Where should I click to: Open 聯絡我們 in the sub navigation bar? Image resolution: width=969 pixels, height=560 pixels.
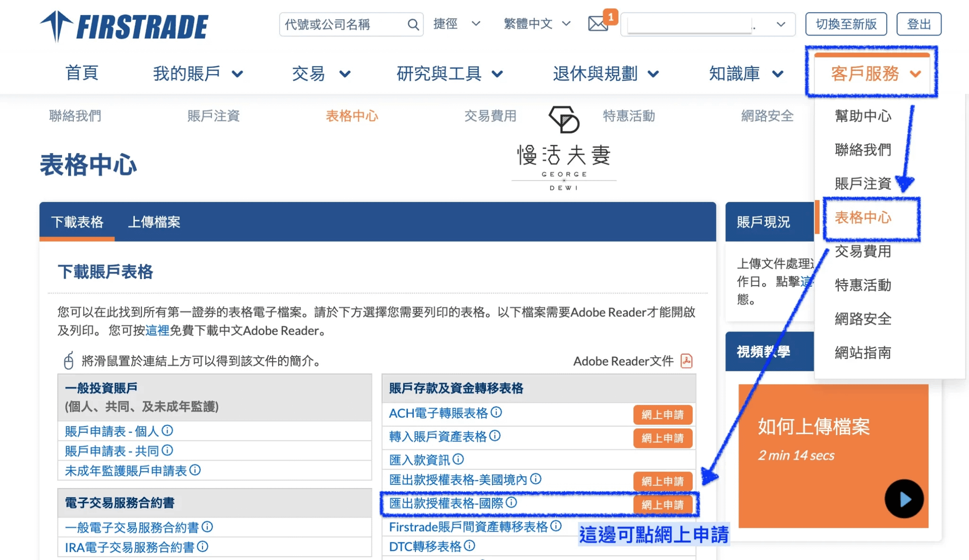point(75,116)
